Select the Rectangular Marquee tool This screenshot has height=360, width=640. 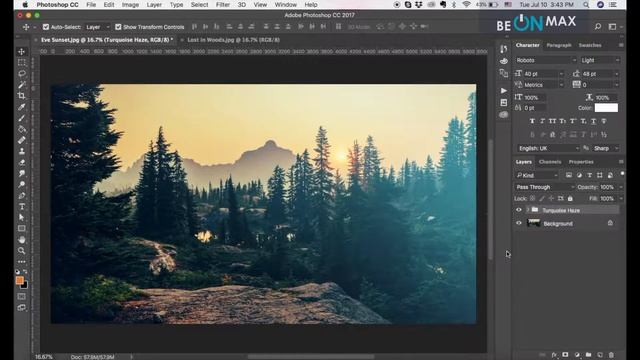22,62
